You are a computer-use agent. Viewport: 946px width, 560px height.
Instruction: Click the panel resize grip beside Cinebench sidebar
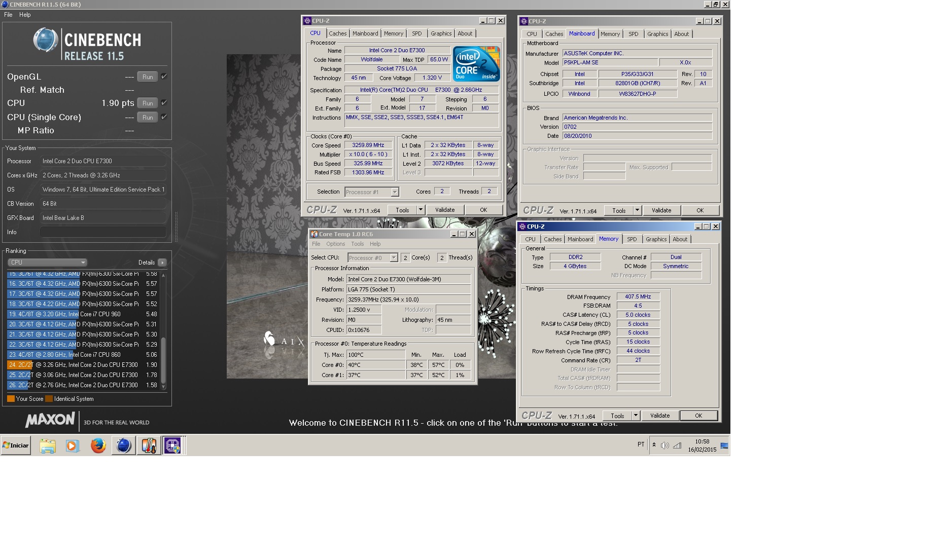176,227
